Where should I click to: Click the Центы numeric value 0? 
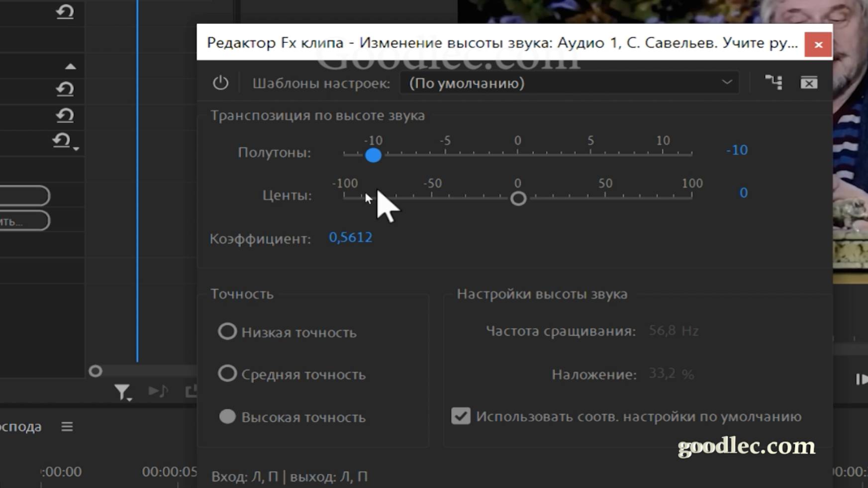pos(743,193)
